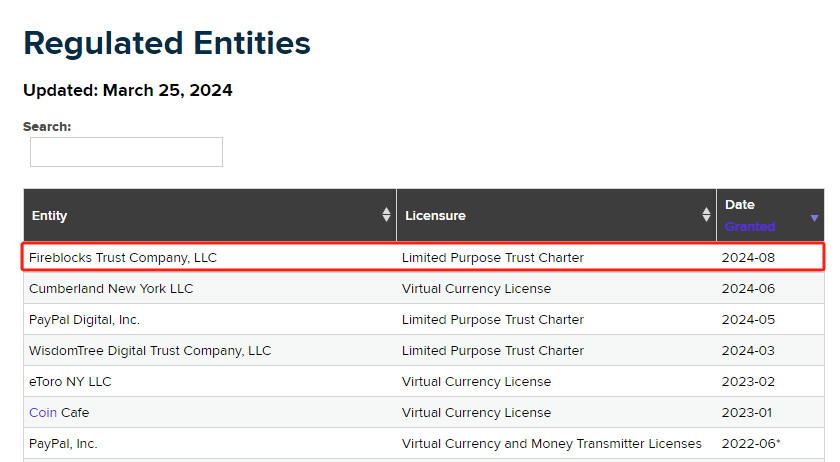Select the eToro NY LLC row
Screen dimensions: 840x462
tap(70, 381)
